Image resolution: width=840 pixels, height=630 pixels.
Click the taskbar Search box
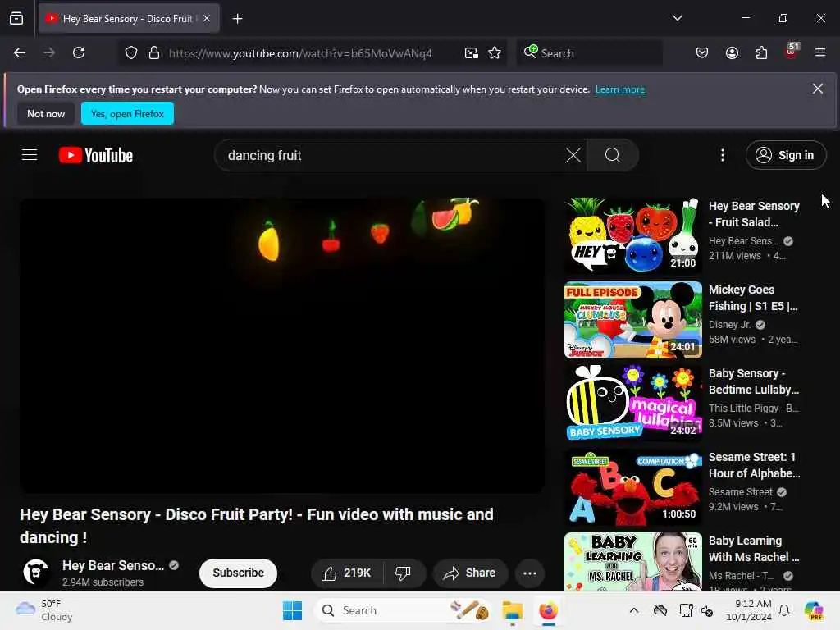[403, 610]
